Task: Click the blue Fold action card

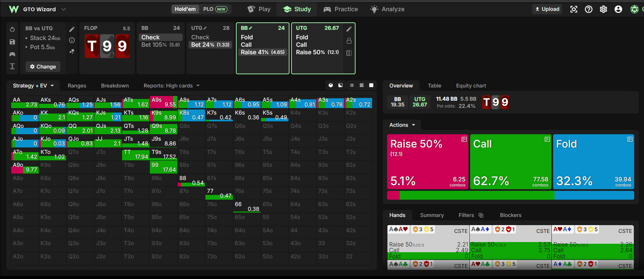Action: pos(593,162)
